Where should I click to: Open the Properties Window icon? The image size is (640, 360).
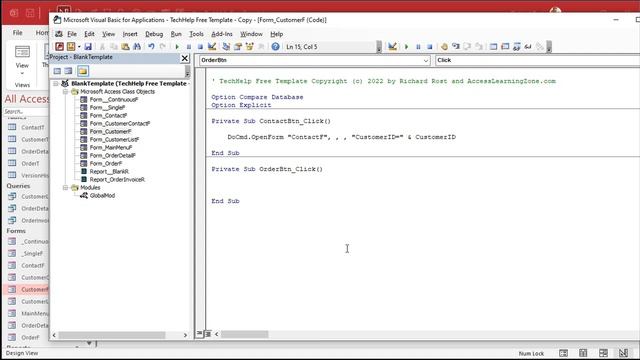coord(238,47)
